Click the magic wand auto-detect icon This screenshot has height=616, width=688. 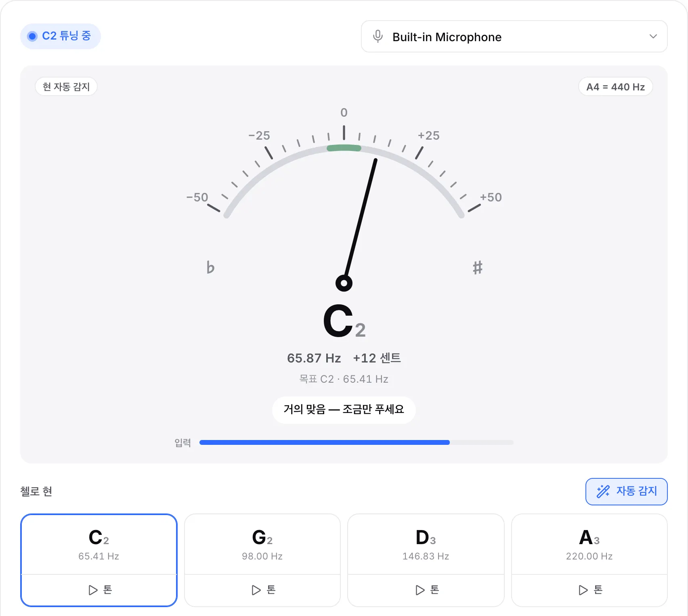(603, 491)
